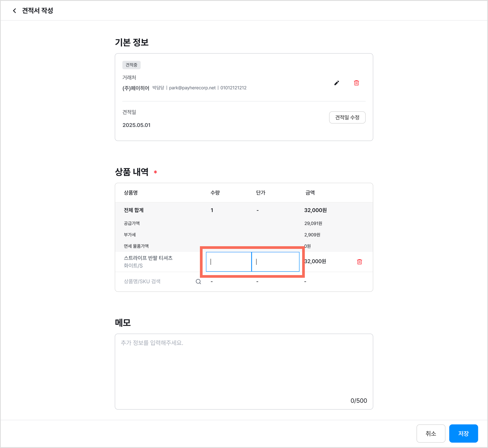Click the 전체 합계 amount 32,000원
The height and width of the screenshot is (448, 488).
pyautogui.click(x=315, y=210)
